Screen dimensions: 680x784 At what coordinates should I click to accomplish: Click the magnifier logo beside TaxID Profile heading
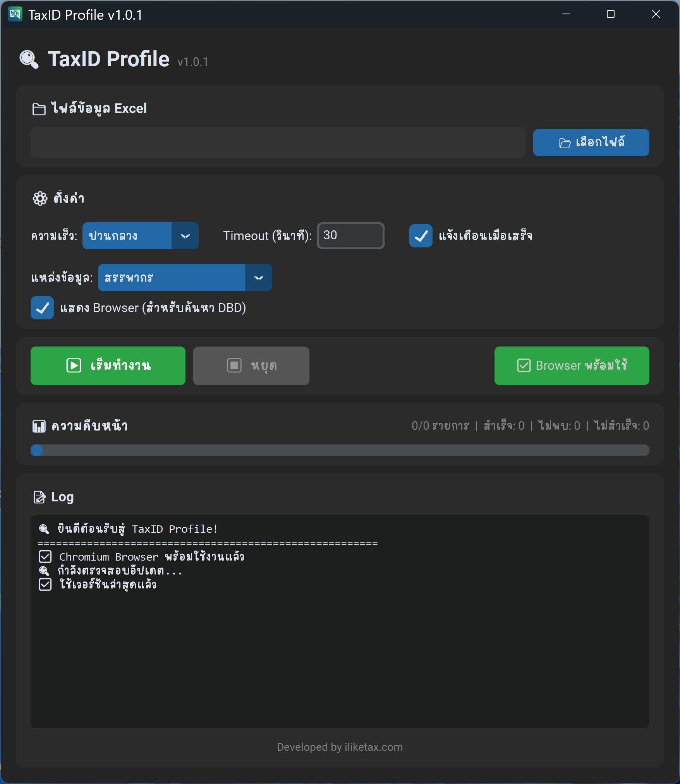[29, 59]
